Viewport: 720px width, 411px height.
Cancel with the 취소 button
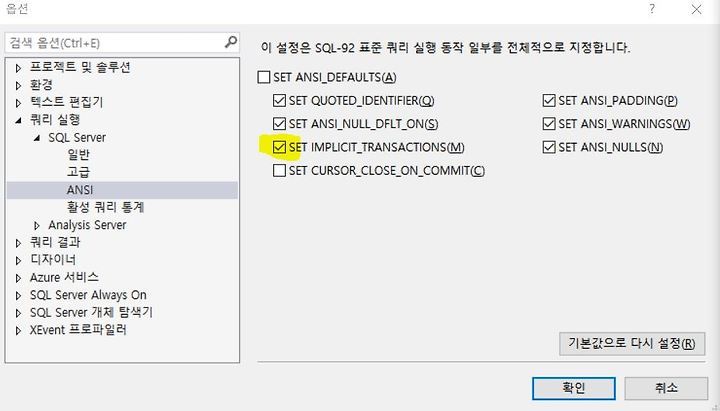coord(666,388)
